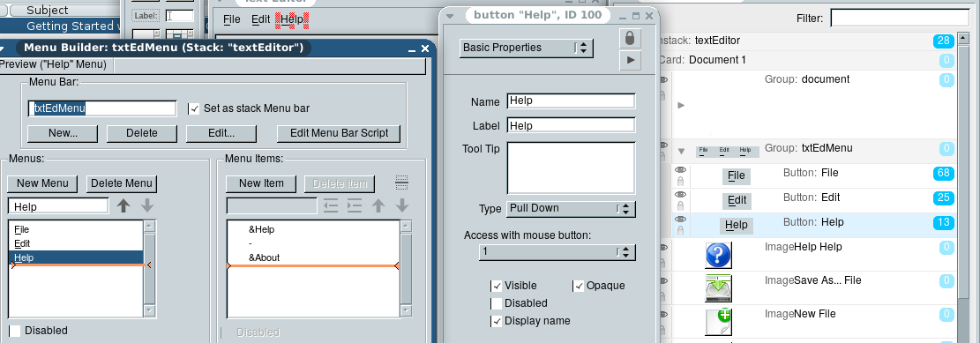Click the Help button thumbnail in Project Browser
The image size is (980, 343).
click(736, 225)
